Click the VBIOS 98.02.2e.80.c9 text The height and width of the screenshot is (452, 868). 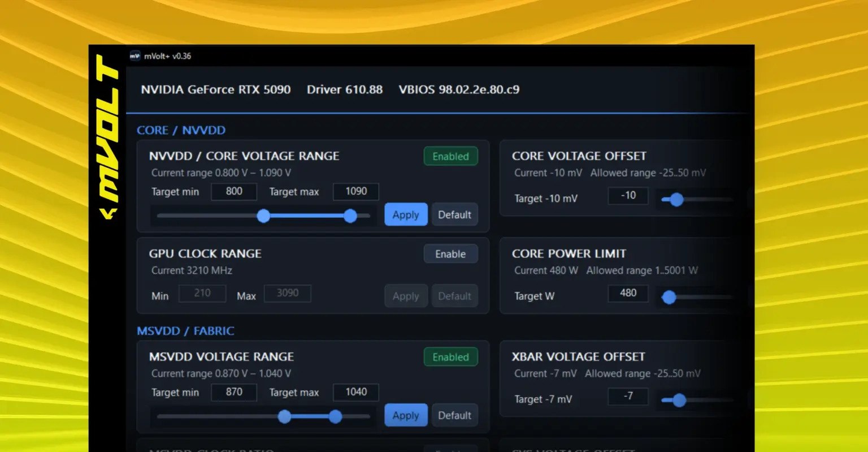(459, 89)
